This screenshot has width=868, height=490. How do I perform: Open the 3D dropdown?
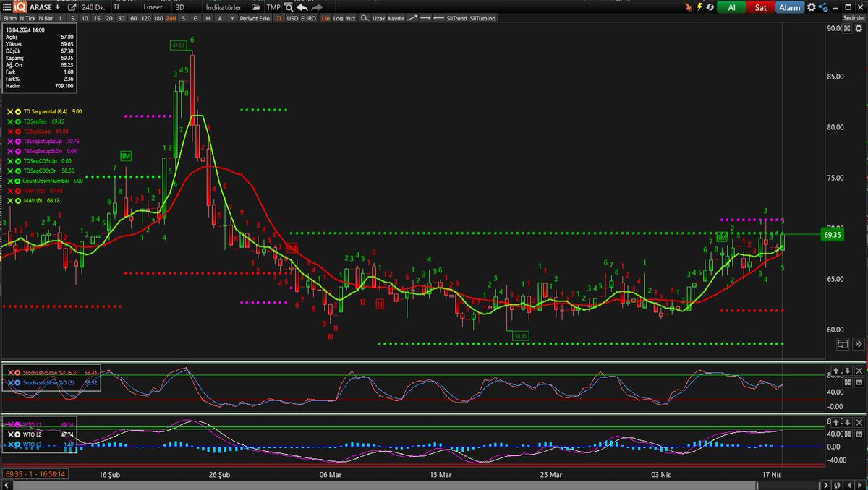(187, 7)
